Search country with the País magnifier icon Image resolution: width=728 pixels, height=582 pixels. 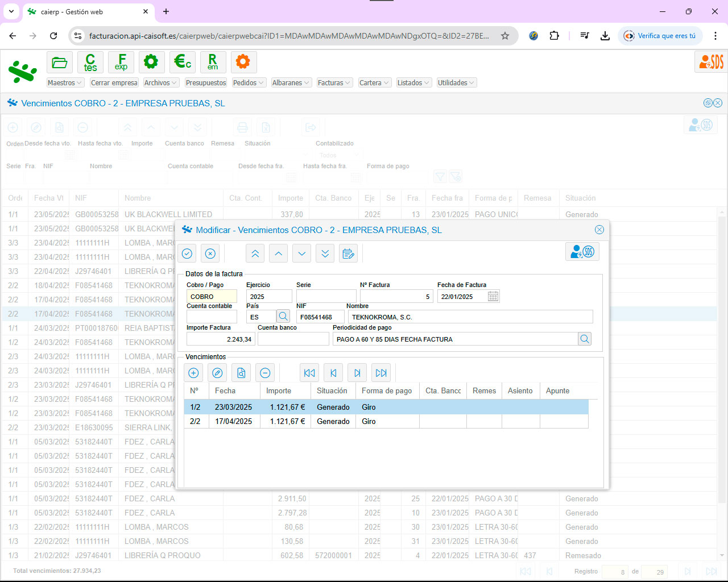pyautogui.click(x=283, y=317)
